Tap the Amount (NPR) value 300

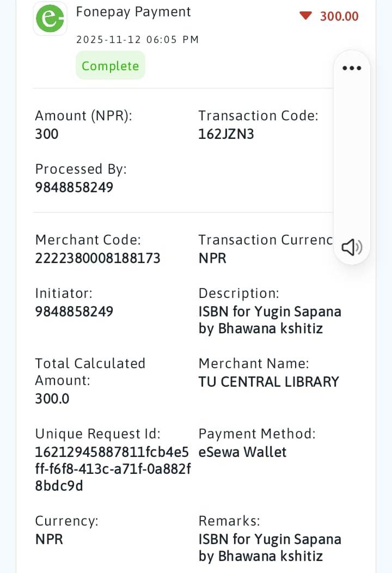coord(47,134)
